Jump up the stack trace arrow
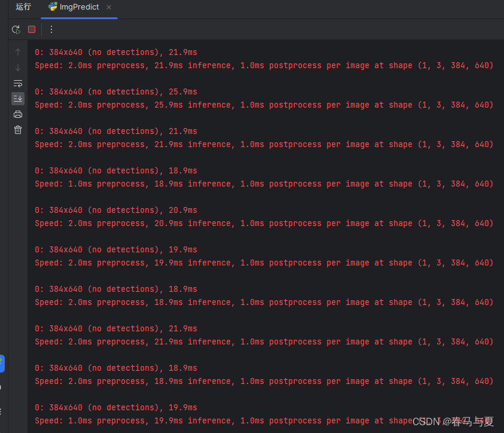This screenshot has height=433, width=504. point(18,52)
